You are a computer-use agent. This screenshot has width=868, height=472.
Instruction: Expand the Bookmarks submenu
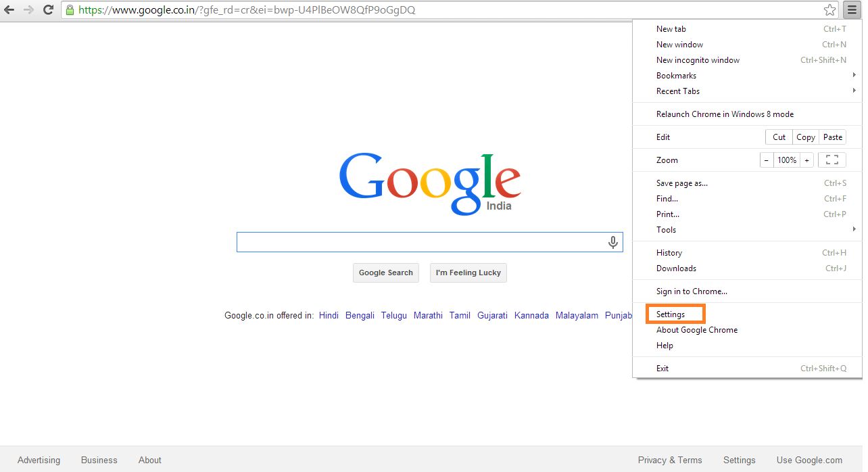tap(747, 76)
